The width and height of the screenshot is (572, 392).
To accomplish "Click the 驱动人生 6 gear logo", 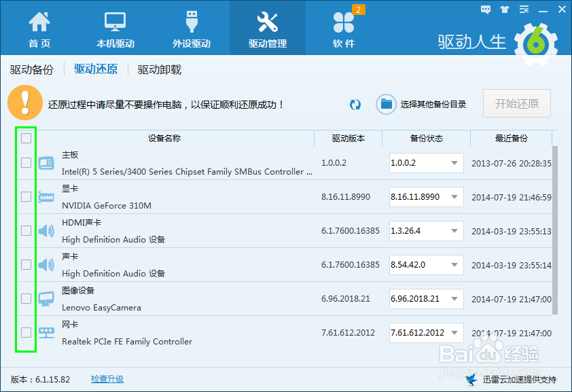I will 536,44.
